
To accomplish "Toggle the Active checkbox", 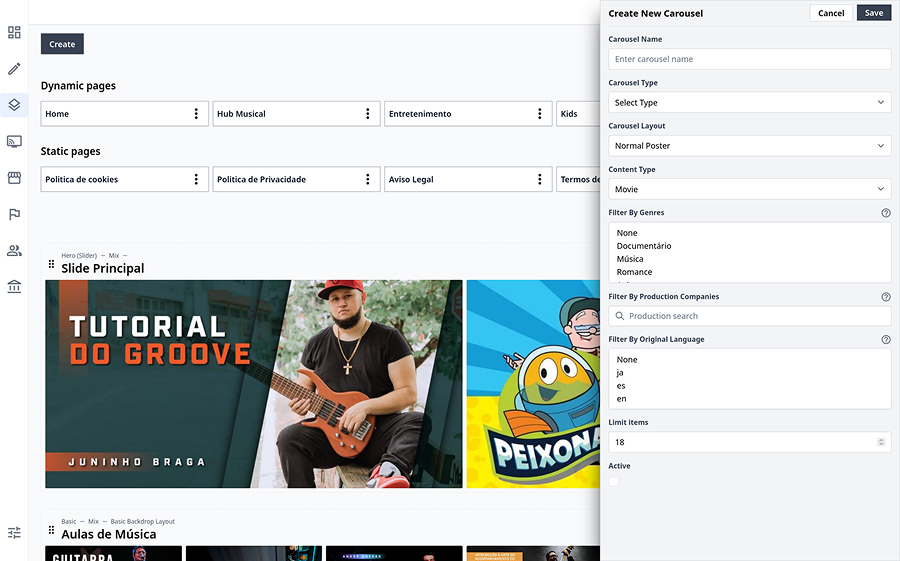I will point(614,481).
